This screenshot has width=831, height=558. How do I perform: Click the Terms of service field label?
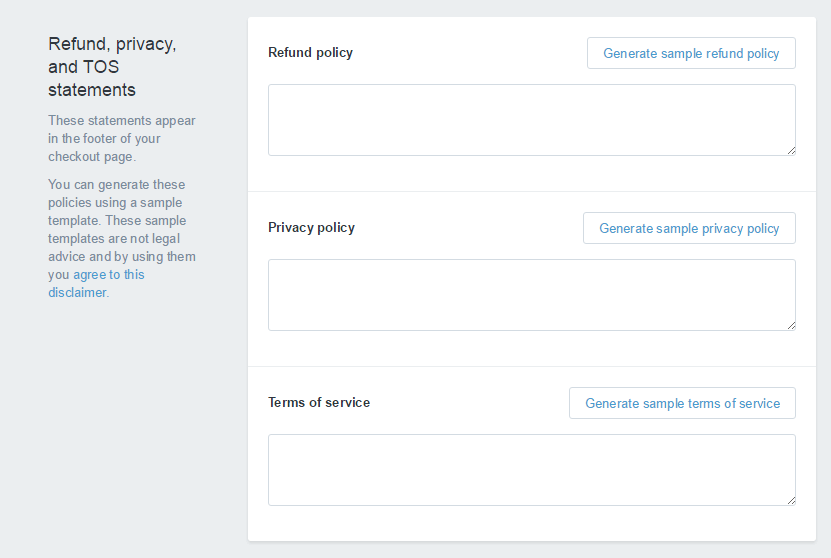pos(319,403)
